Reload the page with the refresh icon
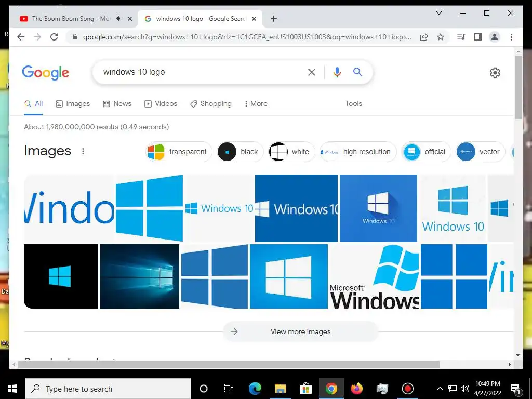This screenshot has width=532, height=399. (x=54, y=37)
